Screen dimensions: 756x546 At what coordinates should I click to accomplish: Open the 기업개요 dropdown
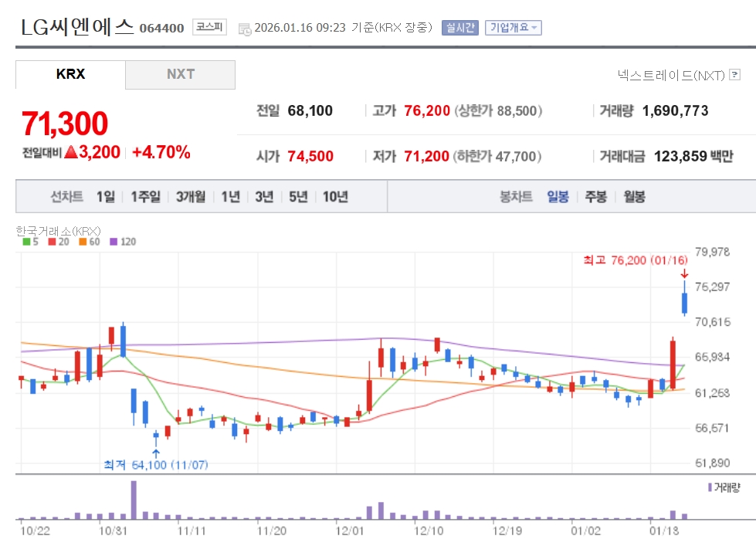click(513, 28)
